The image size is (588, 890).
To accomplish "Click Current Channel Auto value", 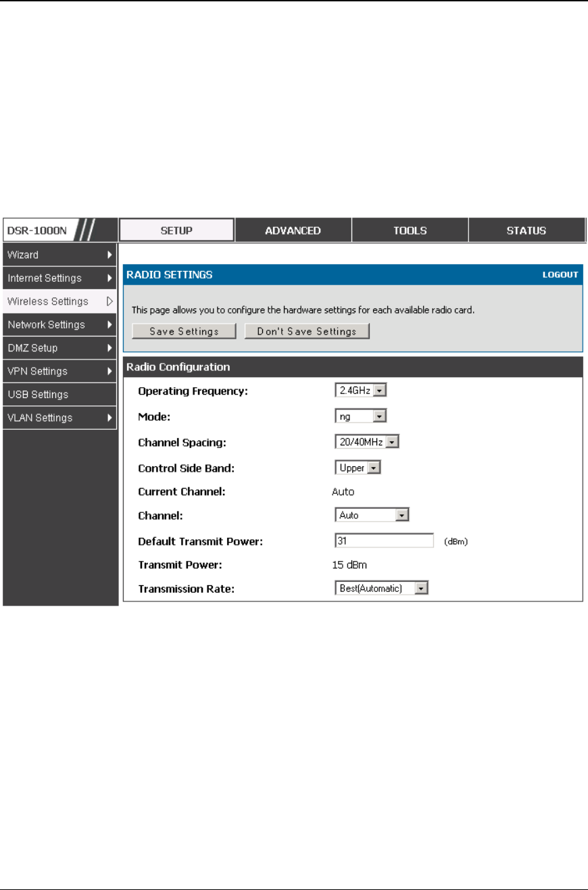I will (343, 491).
